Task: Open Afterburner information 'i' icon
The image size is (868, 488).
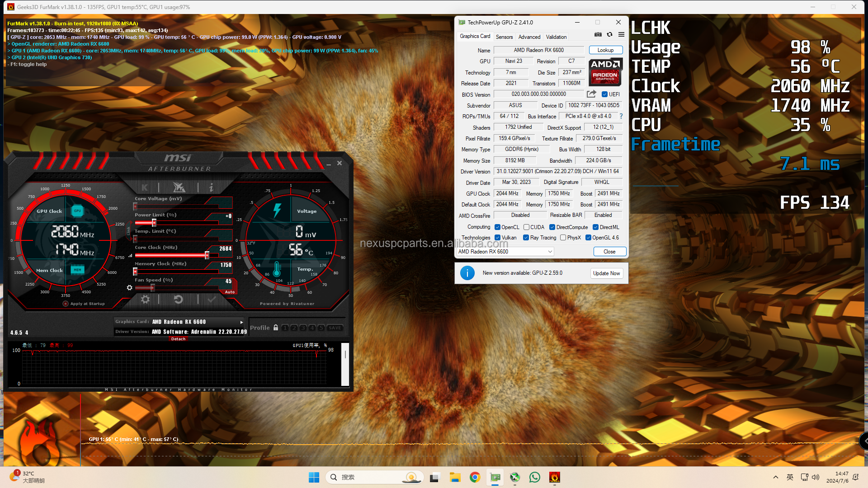Action: tap(211, 187)
